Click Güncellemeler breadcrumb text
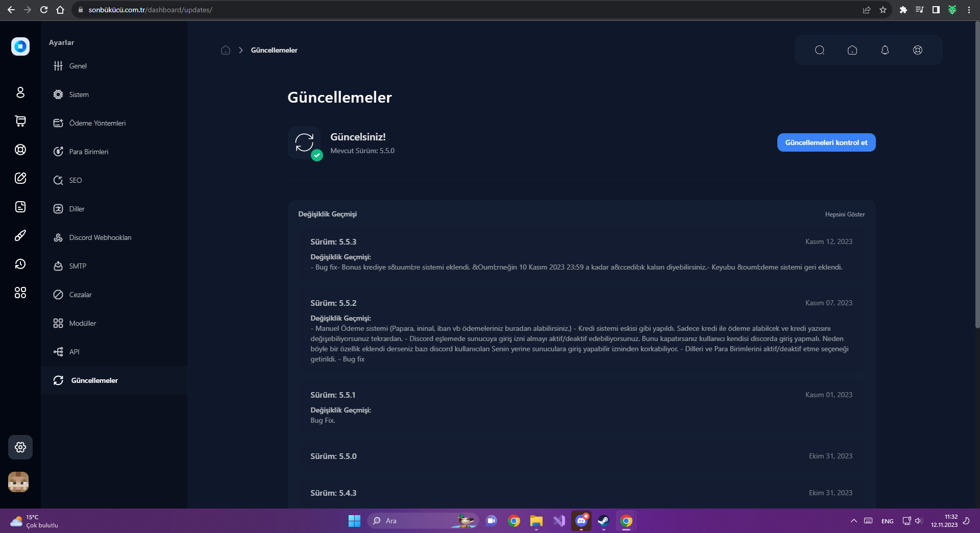Viewport: 980px width, 533px height. pos(274,50)
